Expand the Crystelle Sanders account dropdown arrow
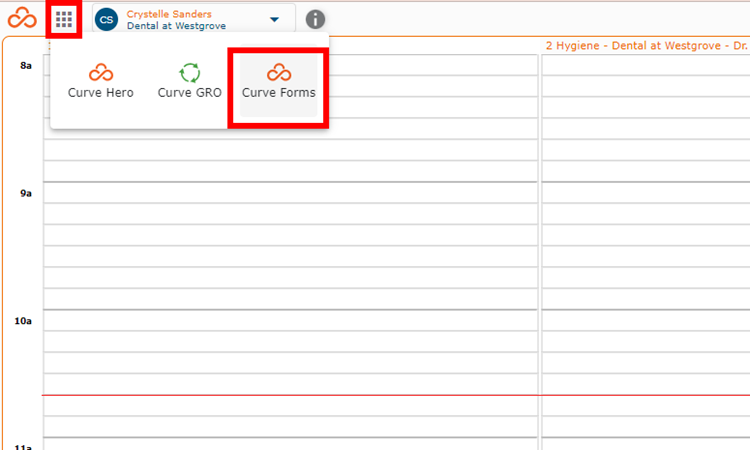 (x=274, y=20)
